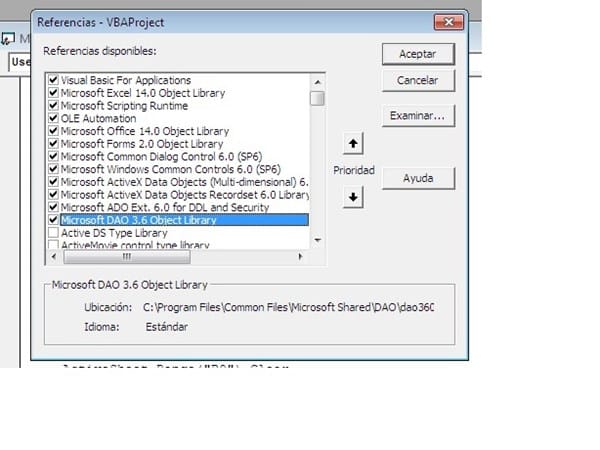Click the Ayuda help button
600x450 pixels.
point(418,178)
